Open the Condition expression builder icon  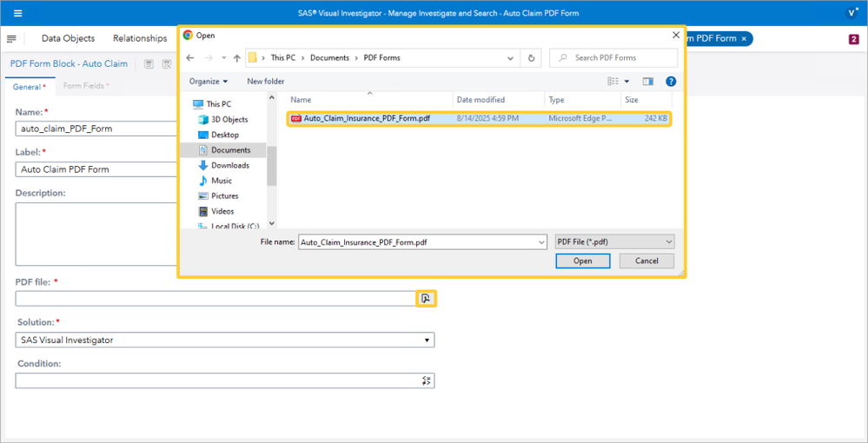[x=427, y=380]
